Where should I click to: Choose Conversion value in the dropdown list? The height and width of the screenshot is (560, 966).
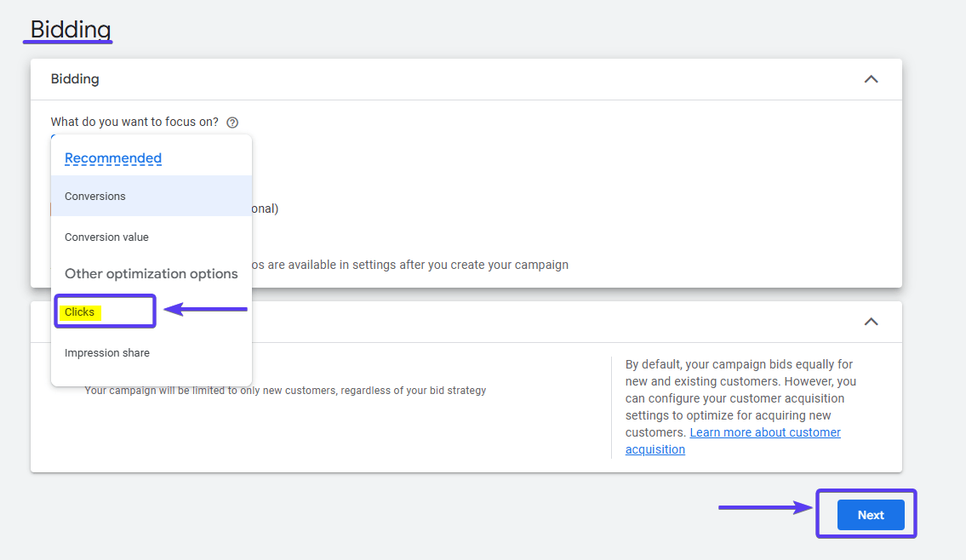coord(106,237)
